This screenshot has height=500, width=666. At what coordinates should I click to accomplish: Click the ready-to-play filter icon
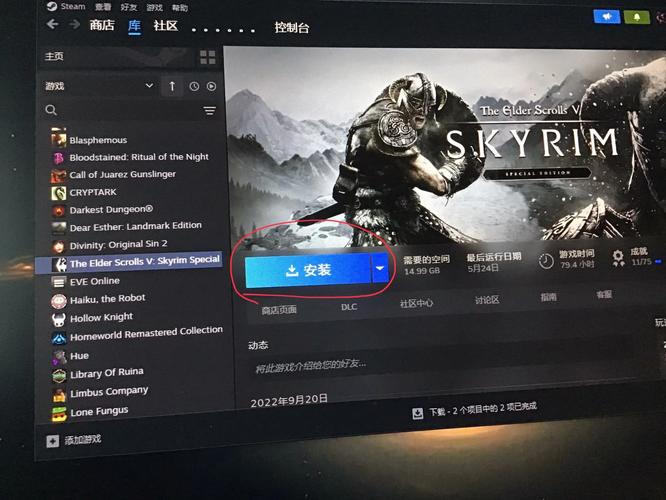click(211, 87)
